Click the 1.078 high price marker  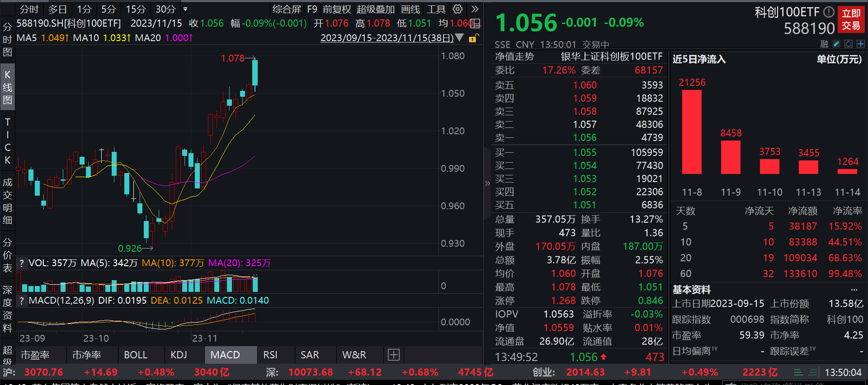click(233, 58)
